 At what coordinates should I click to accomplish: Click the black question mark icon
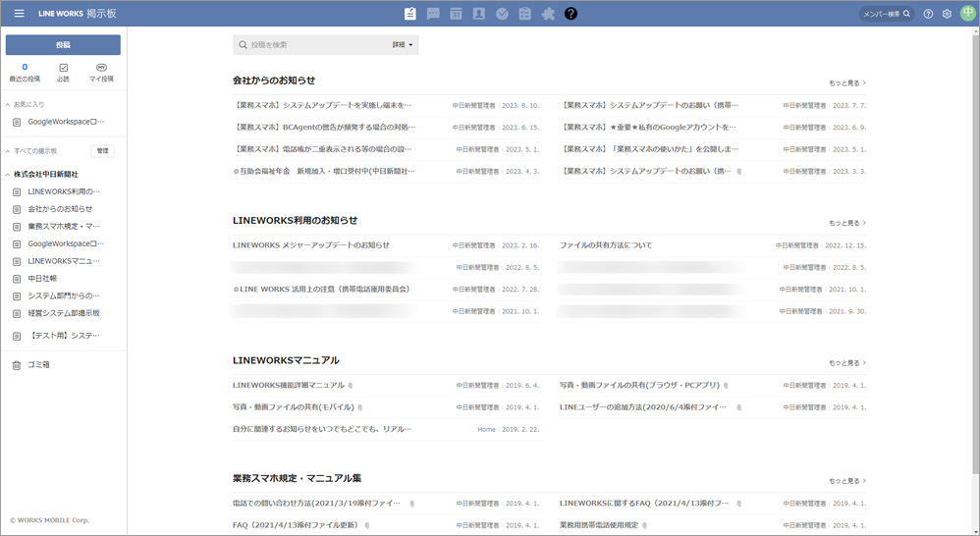pos(571,14)
